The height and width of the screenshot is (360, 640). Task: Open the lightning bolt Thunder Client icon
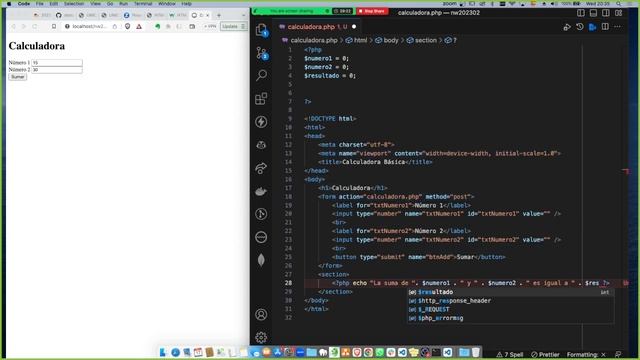point(261,122)
